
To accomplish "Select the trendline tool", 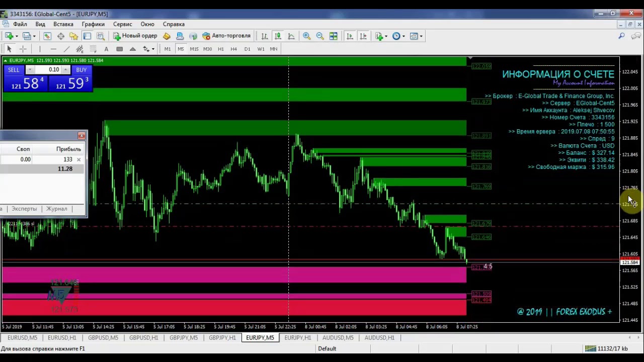I will click(x=66, y=49).
